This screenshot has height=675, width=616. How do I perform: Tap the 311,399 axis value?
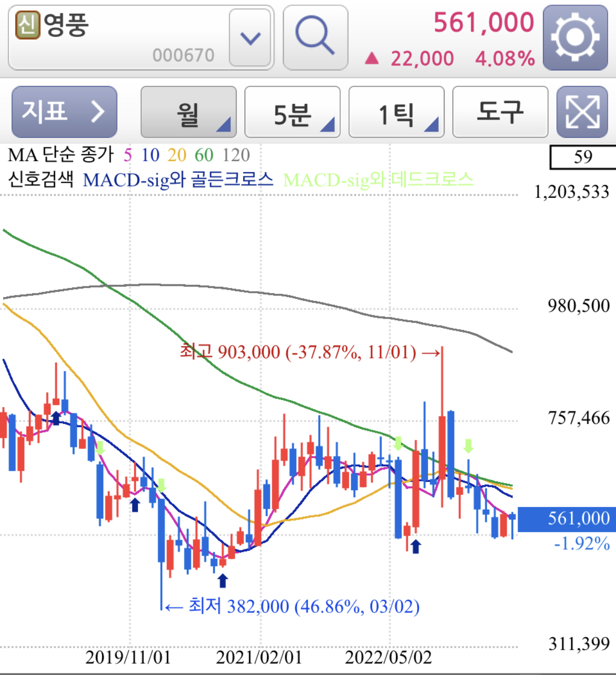(x=579, y=643)
